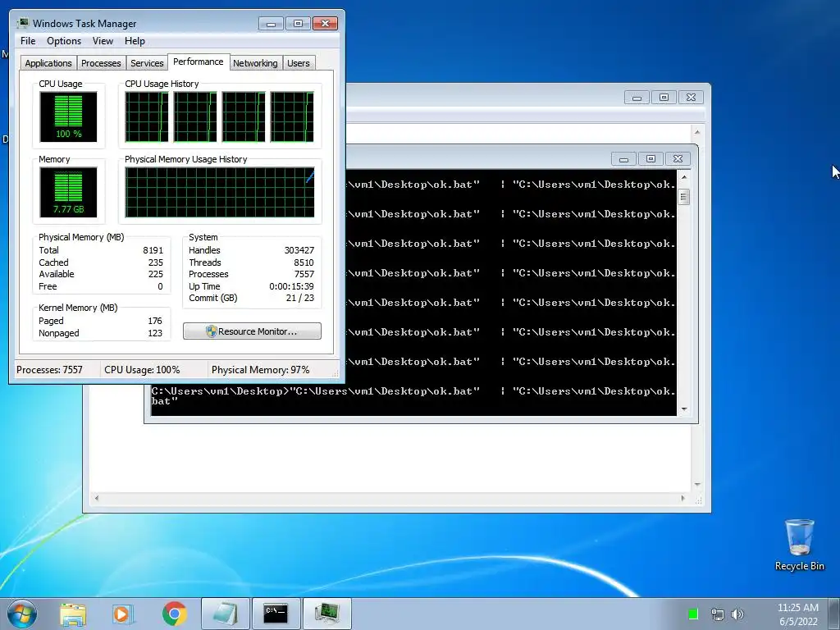This screenshot has width=840, height=630.
Task: Switch to the Notepad taskbar button
Action: pos(226,614)
